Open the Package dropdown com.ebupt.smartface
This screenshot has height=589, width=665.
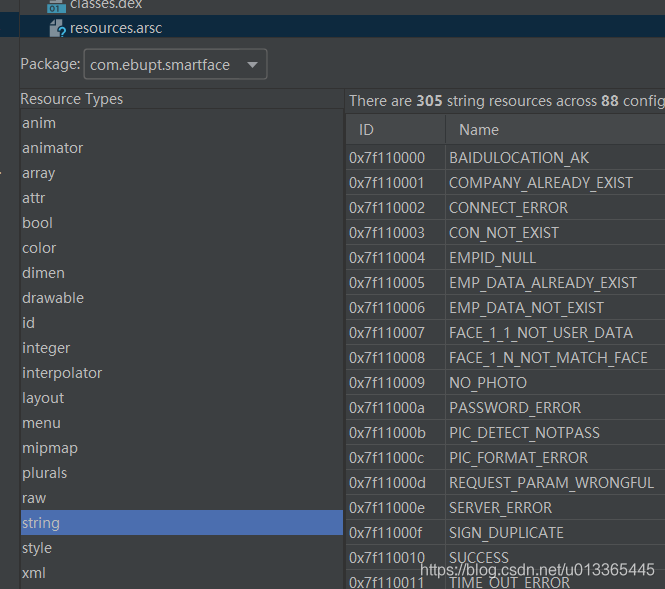[175, 64]
